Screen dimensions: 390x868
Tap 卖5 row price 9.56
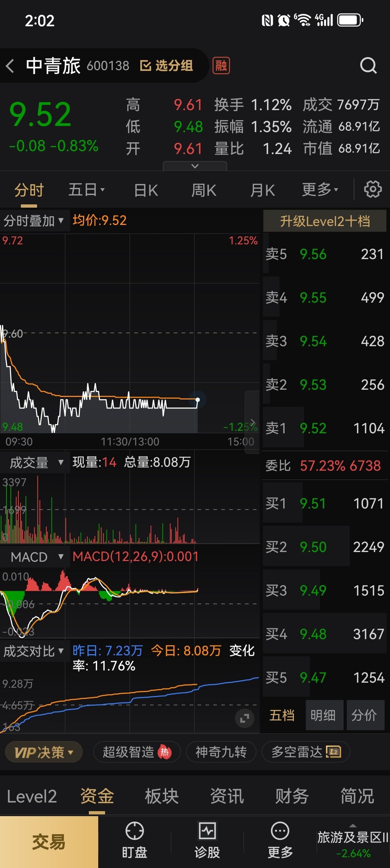click(313, 254)
